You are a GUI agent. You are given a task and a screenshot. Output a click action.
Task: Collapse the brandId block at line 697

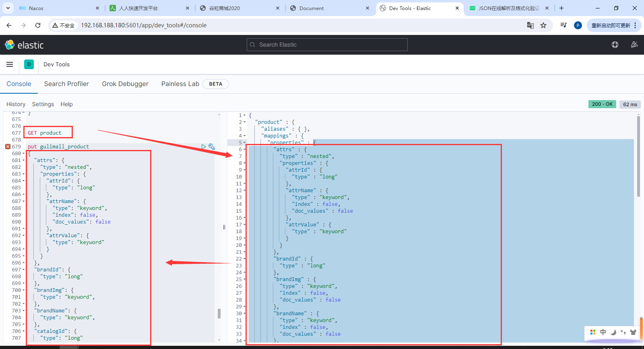point(23,270)
